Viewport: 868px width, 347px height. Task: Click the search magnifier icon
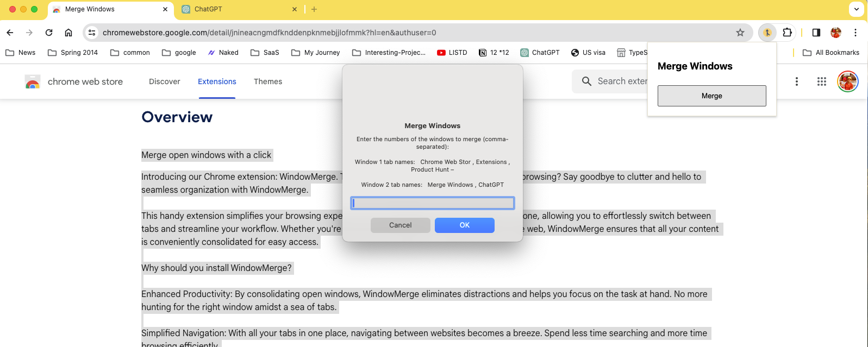coord(586,81)
